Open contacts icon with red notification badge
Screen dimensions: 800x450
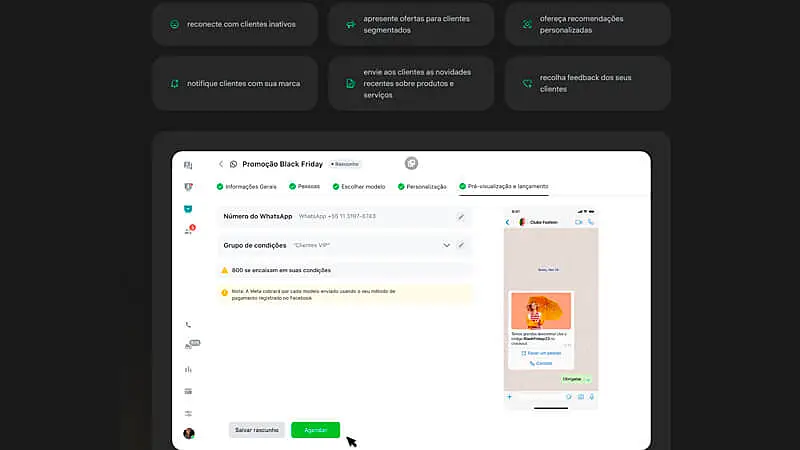tap(189, 230)
